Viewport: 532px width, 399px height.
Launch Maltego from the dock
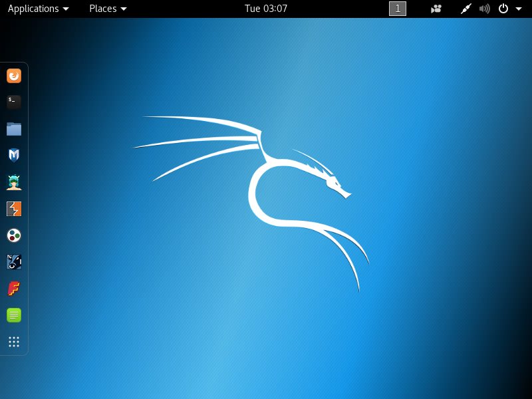pos(14,235)
